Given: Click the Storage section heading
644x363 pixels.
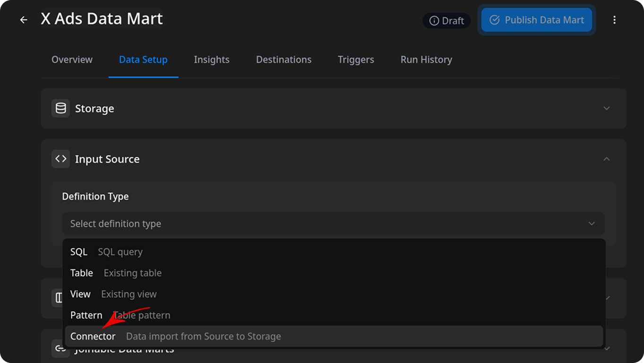Looking at the screenshot, I should tap(94, 108).
